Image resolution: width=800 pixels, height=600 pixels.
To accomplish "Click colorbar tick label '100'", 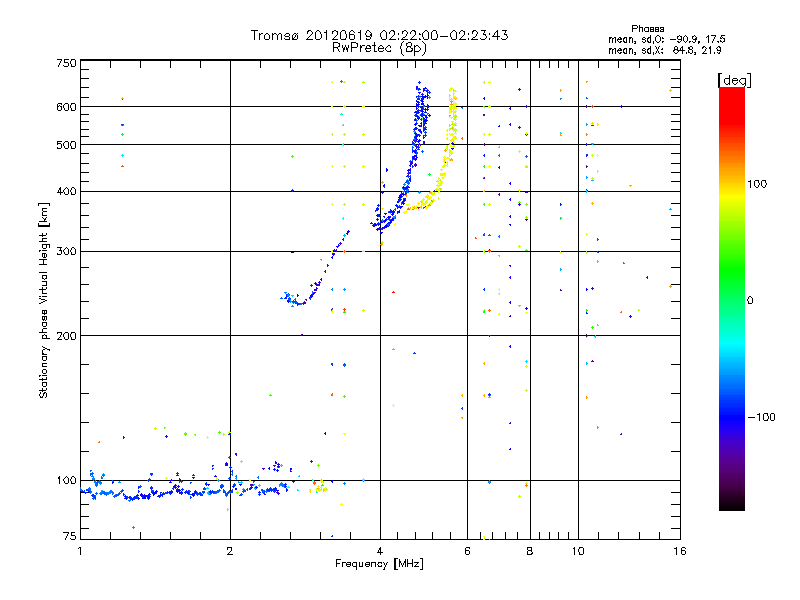I will [x=757, y=184].
